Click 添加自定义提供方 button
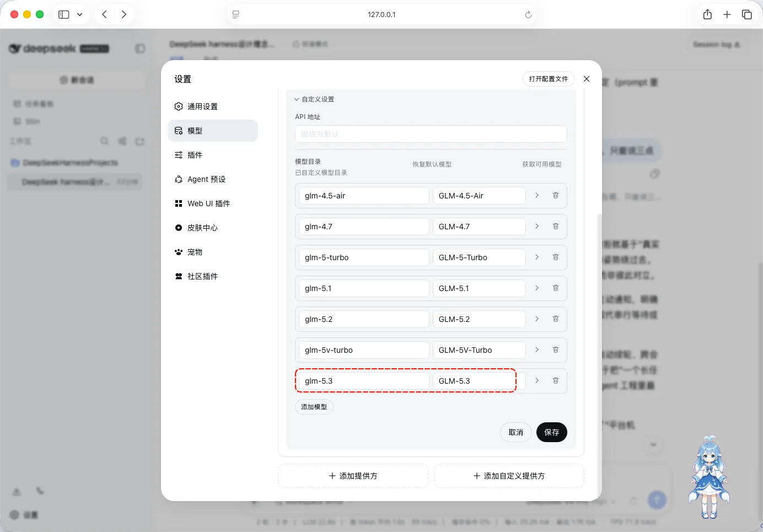Screen dimensions: 763x532 coord(509,476)
